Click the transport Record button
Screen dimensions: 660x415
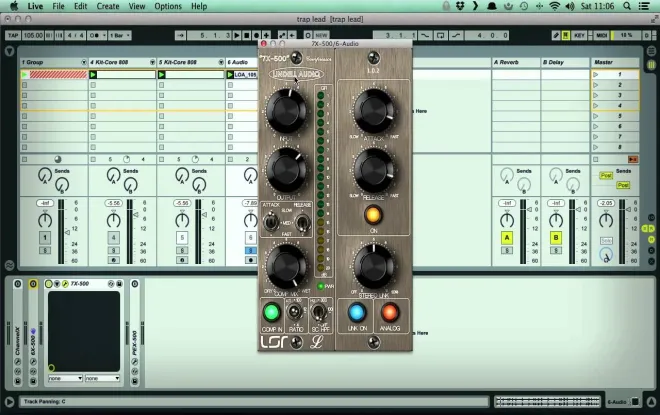tap(256, 35)
